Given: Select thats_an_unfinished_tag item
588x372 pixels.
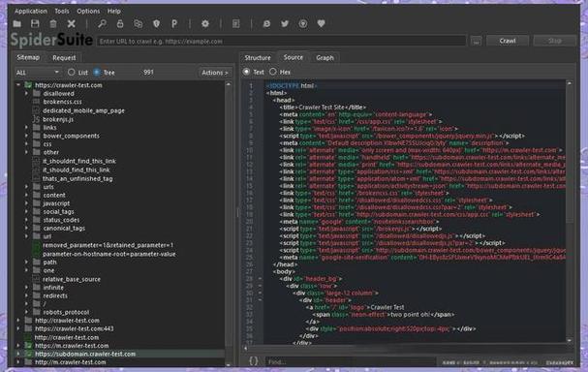Looking at the screenshot, I should [77, 178].
